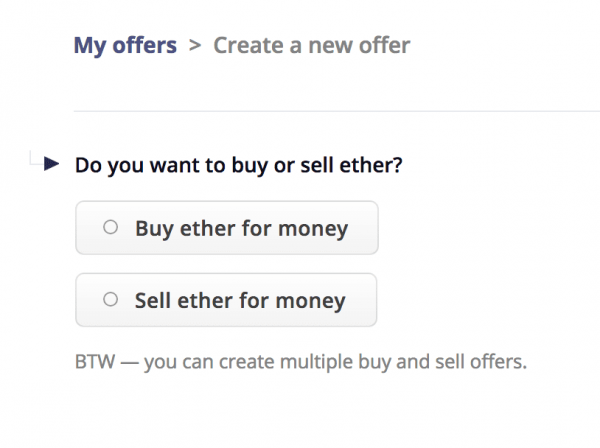Select the "Sell ether for money" radio circle

coord(111,299)
